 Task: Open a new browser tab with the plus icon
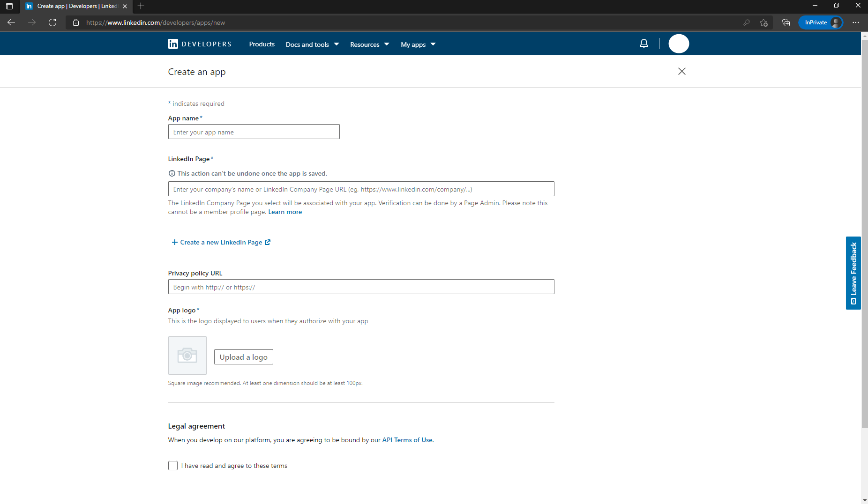click(141, 6)
